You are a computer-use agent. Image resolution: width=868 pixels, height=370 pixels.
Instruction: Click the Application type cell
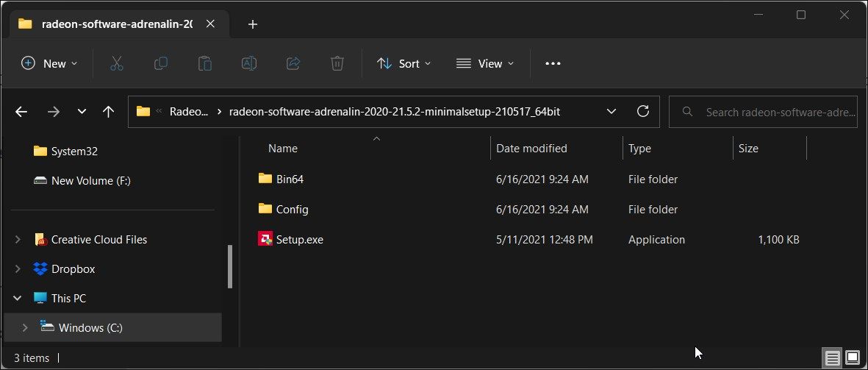(x=656, y=240)
